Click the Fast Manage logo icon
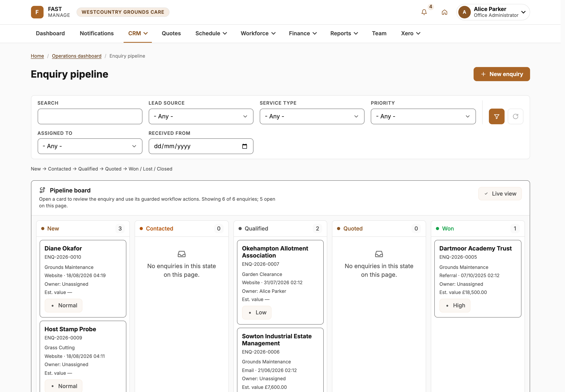 (x=37, y=12)
